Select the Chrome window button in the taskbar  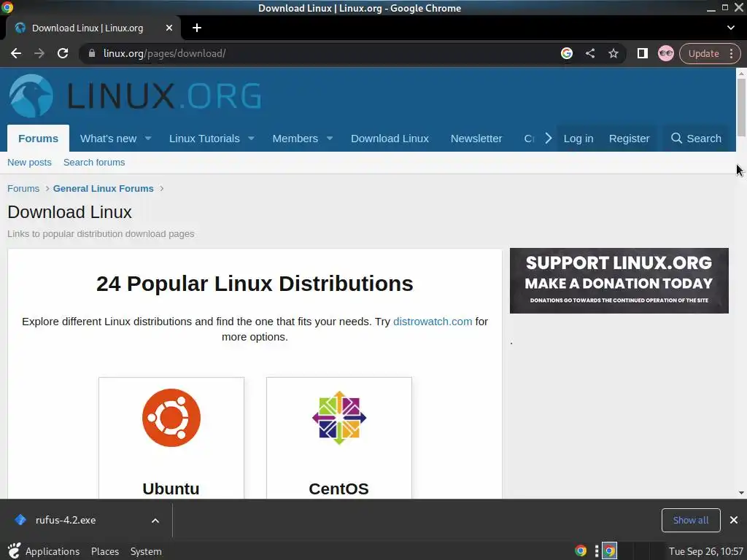(x=609, y=551)
